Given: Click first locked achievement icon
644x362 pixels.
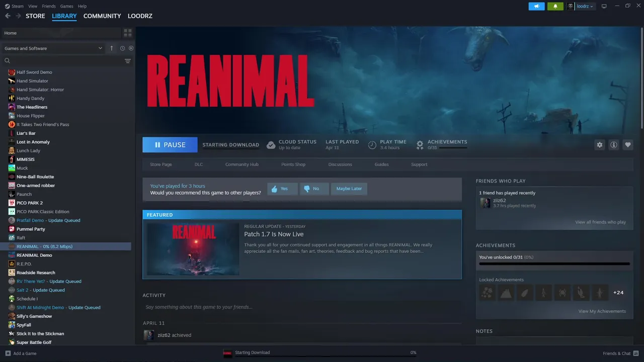Looking at the screenshot, I should (487, 293).
